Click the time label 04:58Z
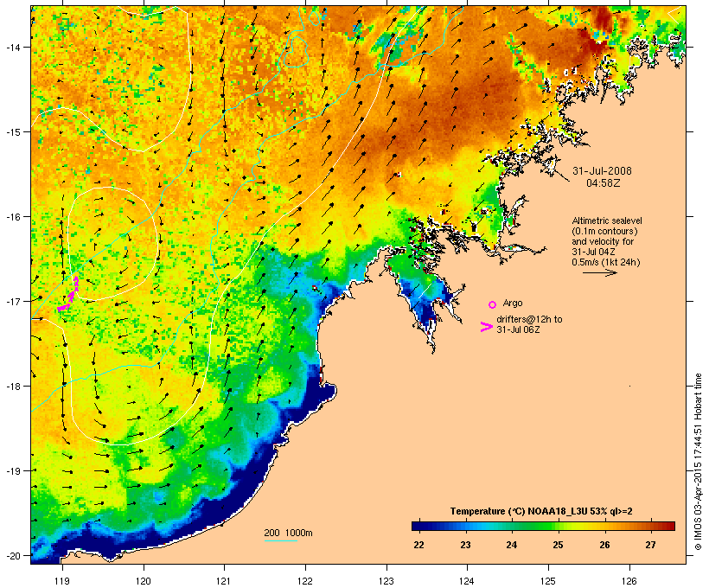The height and width of the screenshot is (588, 709). (x=603, y=183)
